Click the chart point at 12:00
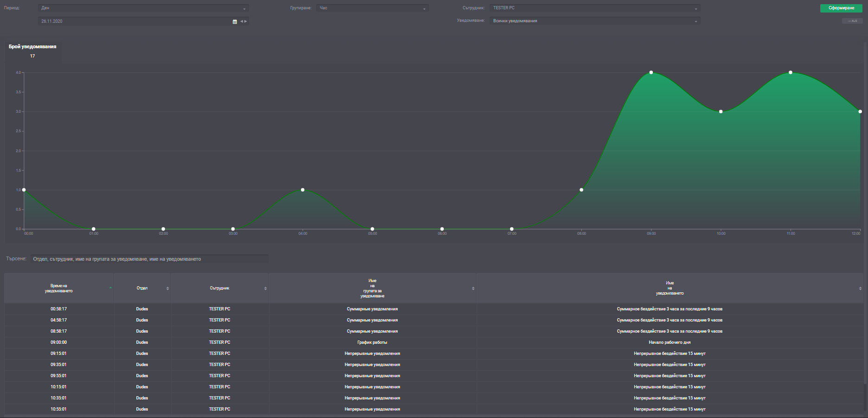This screenshot has width=868, height=418. pos(860,111)
